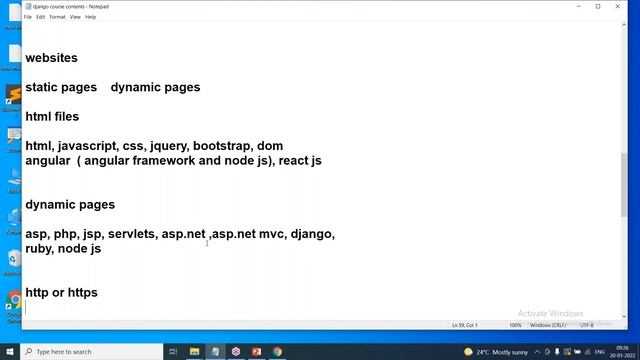Open the File menu in Notepad
640x360 pixels.
28,17
